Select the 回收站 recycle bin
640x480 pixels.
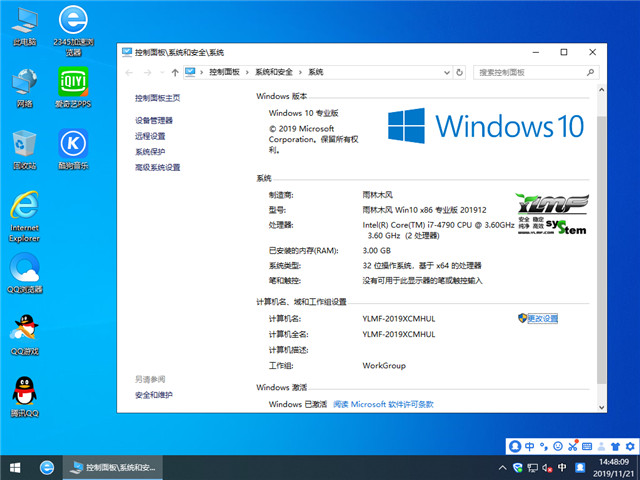pos(25,150)
